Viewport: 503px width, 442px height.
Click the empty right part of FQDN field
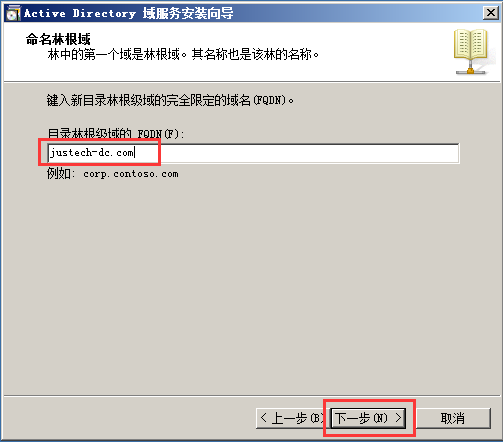pyautogui.click(x=300, y=153)
